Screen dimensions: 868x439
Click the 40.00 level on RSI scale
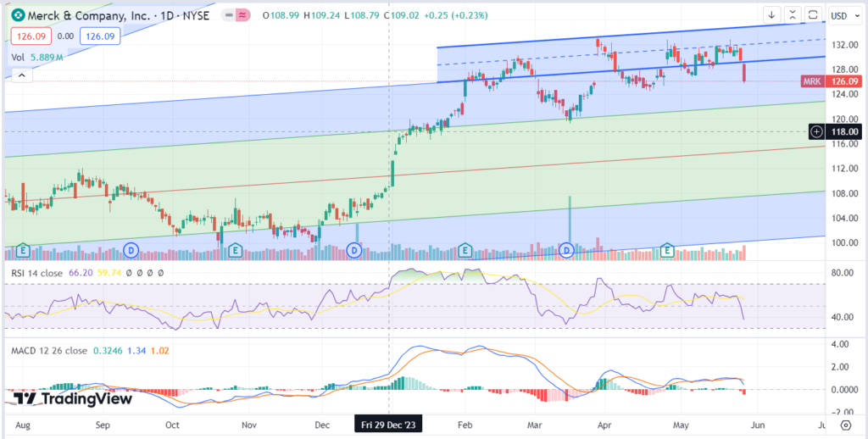tap(843, 317)
